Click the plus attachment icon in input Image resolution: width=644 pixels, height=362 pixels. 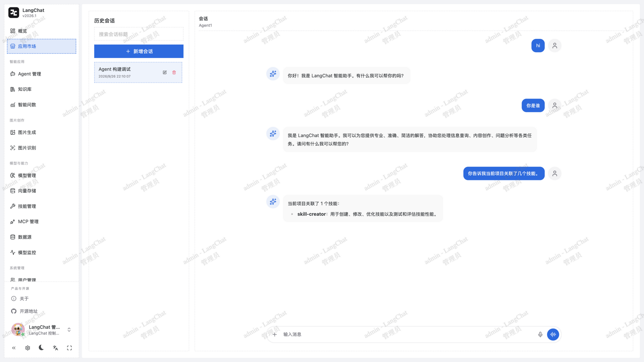click(x=275, y=335)
